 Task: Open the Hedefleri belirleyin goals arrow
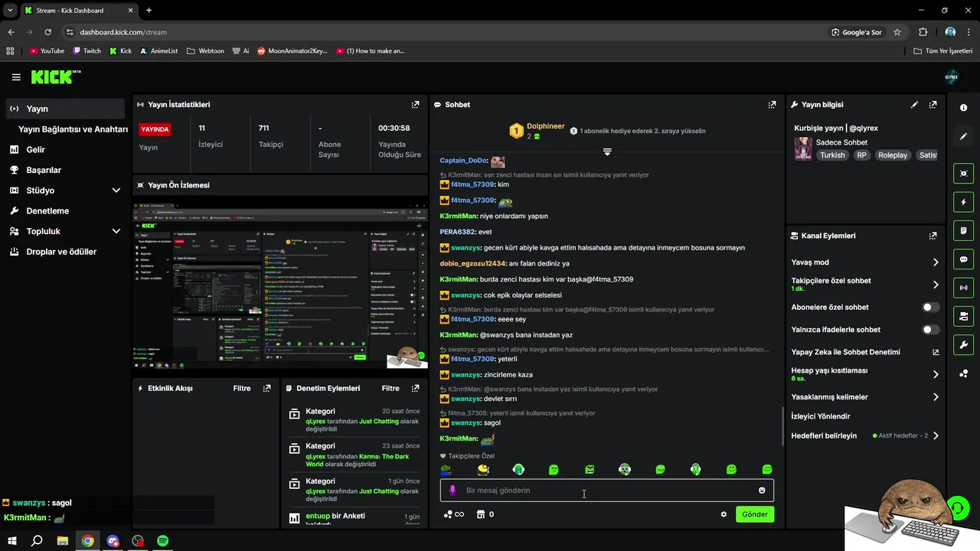coord(935,436)
